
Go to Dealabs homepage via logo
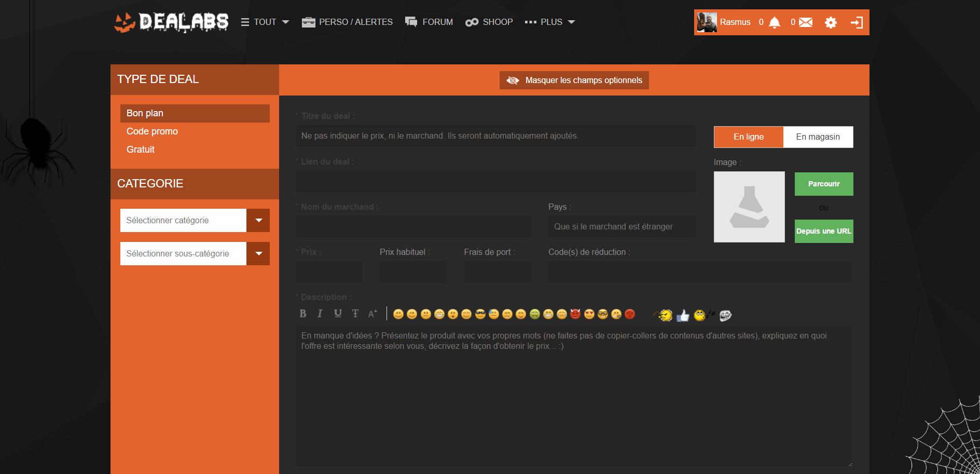point(171,22)
